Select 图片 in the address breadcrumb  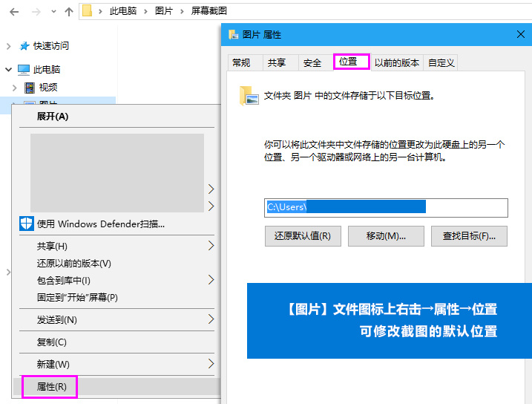pyautogui.click(x=164, y=11)
